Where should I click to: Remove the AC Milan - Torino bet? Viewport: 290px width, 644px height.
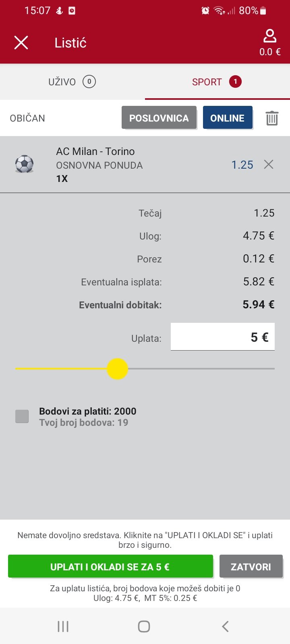269,164
